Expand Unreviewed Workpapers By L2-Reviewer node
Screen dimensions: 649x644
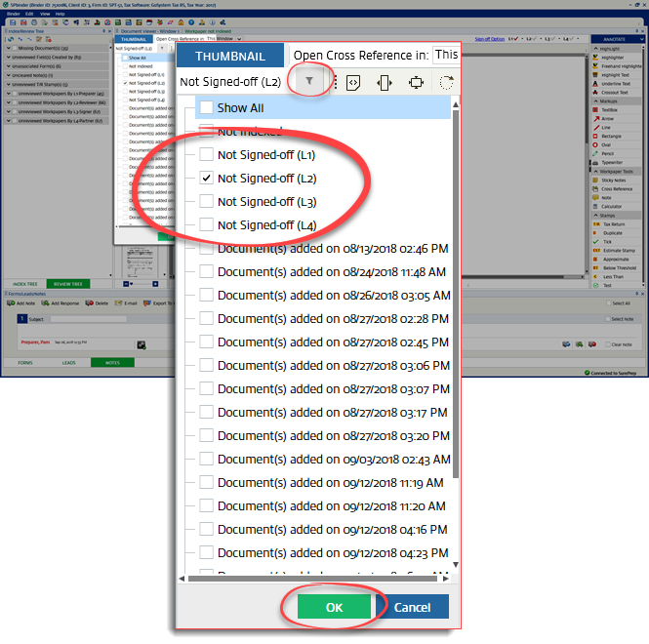click(8, 102)
